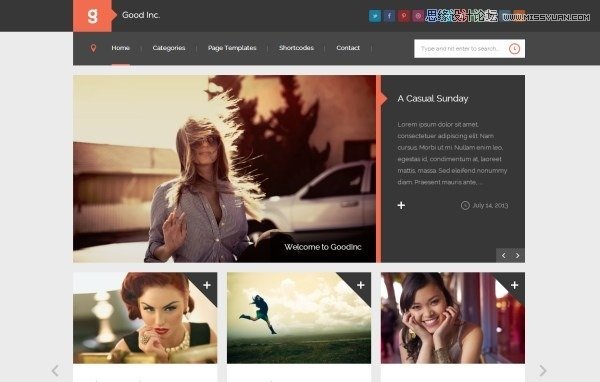Open the smiling woman thumbnail
This screenshot has width=600, height=382.
coord(453,318)
